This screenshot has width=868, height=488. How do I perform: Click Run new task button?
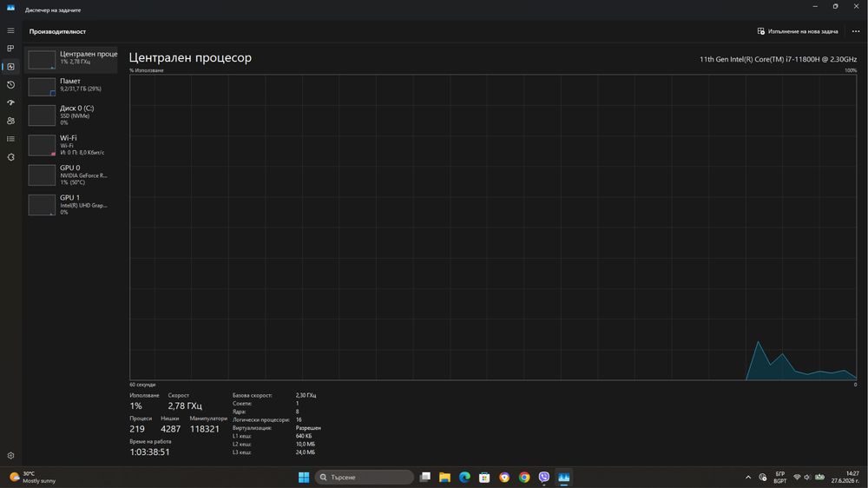(798, 31)
